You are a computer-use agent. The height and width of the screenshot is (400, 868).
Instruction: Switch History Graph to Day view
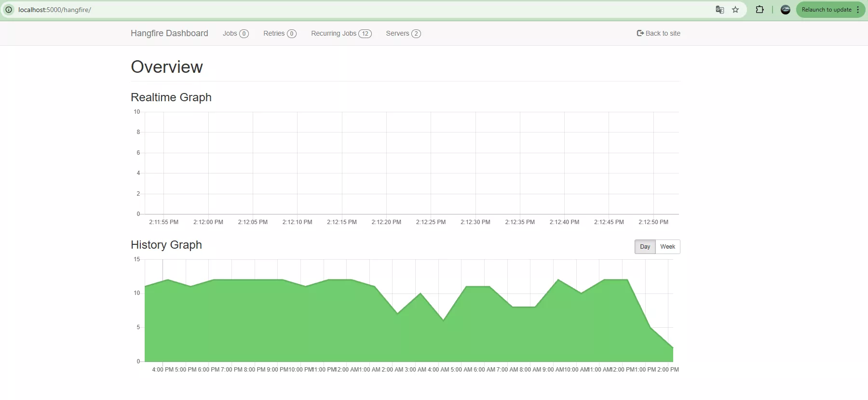coord(645,247)
